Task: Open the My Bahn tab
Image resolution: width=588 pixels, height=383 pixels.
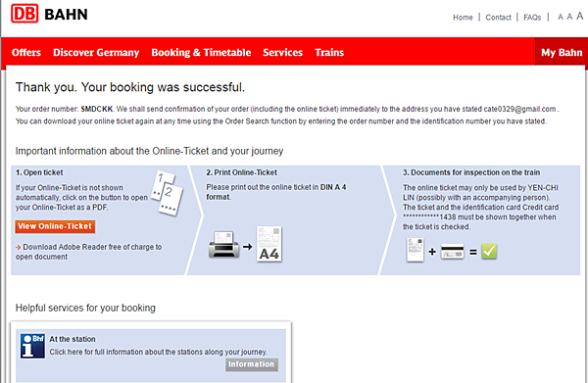Action: tap(562, 53)
